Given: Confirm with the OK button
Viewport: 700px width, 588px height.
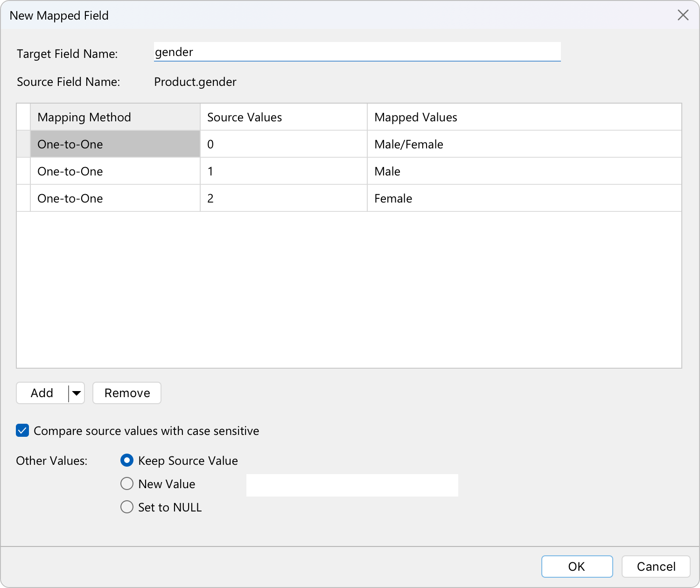Looking at the screenshot, I should [x=577, y=567].
